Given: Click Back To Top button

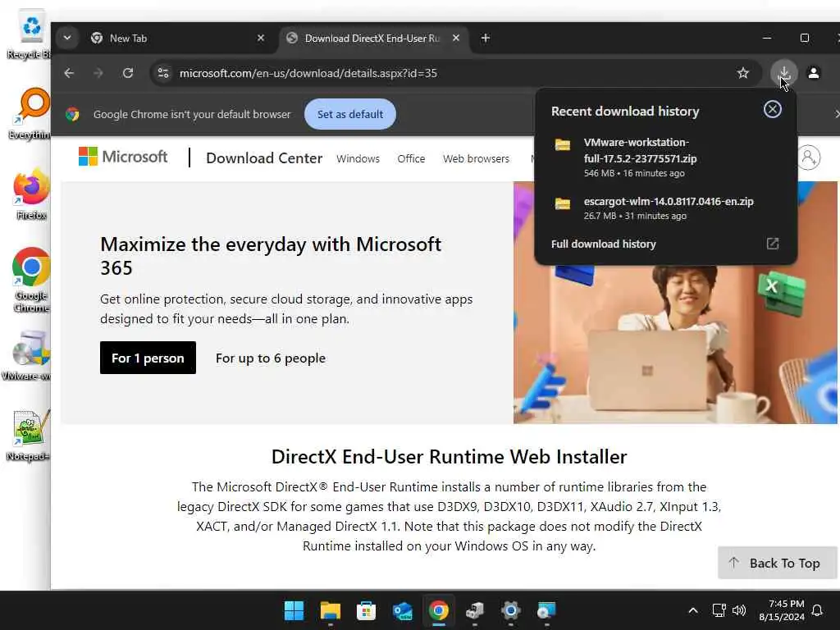Looking at the screenshot, I should 778,563.
